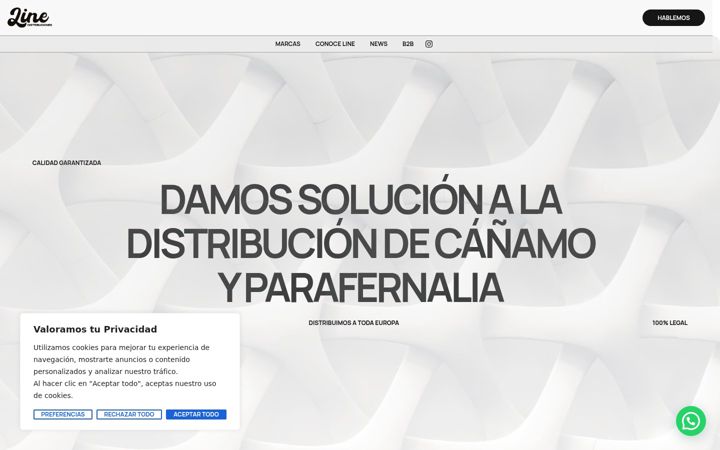Open the Instagram icon link
This screenshot has width=720, height=450.
pyautogui.click(x=428, y=44)
